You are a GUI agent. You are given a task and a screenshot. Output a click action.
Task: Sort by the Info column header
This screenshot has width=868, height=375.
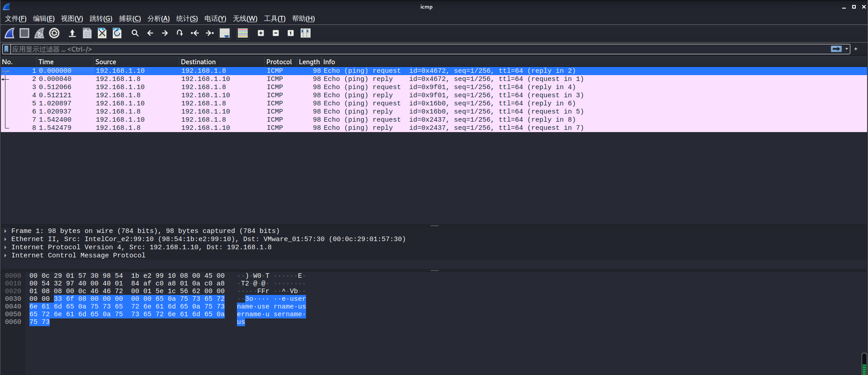pyautogui.click(x=594, y=62)
